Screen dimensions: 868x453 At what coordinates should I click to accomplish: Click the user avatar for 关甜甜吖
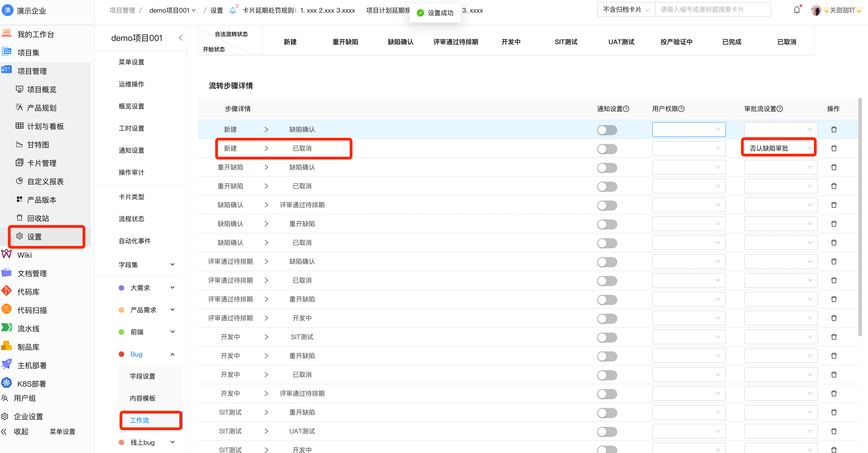[x=816, y=10]
